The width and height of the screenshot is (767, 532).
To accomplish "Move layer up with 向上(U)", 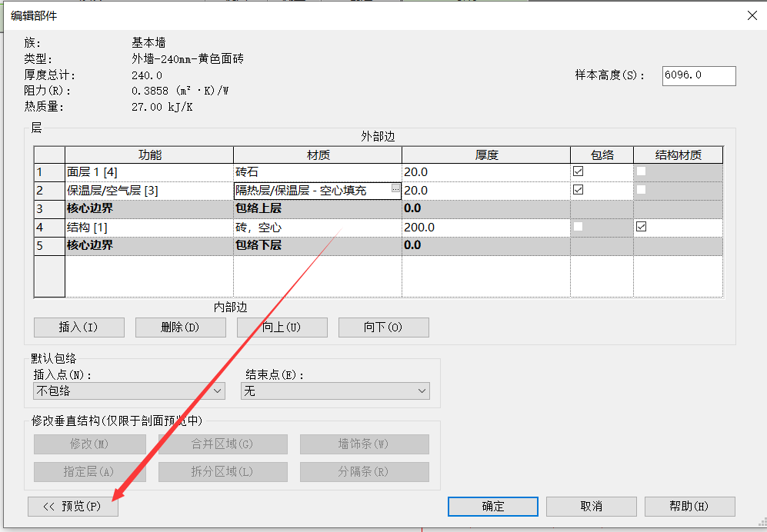I will [x=282, y=328].
